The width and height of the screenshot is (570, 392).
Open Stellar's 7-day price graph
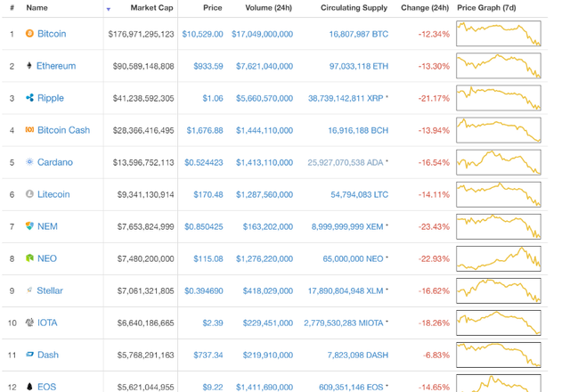[x=499, y=290]
